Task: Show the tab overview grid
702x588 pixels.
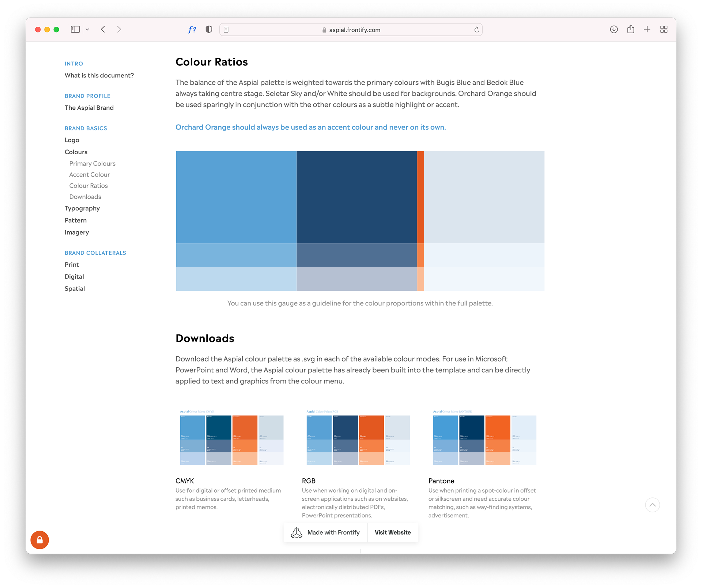Action: point(664,30)
